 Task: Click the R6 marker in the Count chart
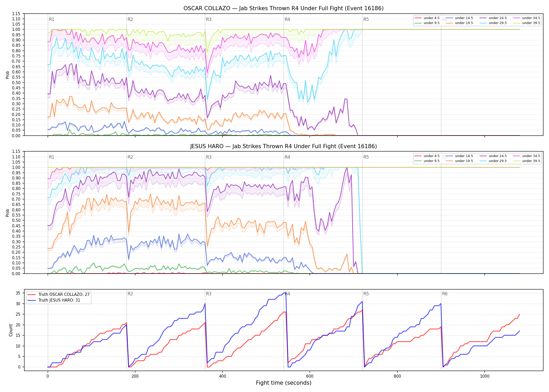pyautogui.click(x=445, y=294)
